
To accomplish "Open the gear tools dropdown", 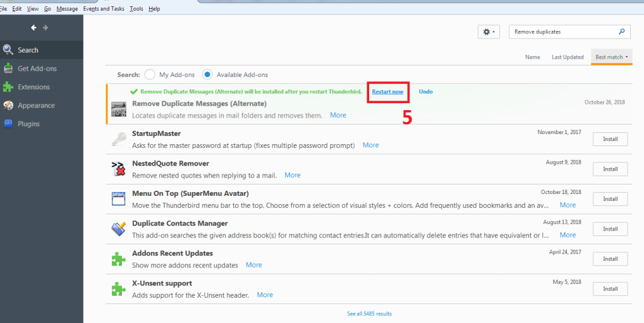I will click(489, 32).
